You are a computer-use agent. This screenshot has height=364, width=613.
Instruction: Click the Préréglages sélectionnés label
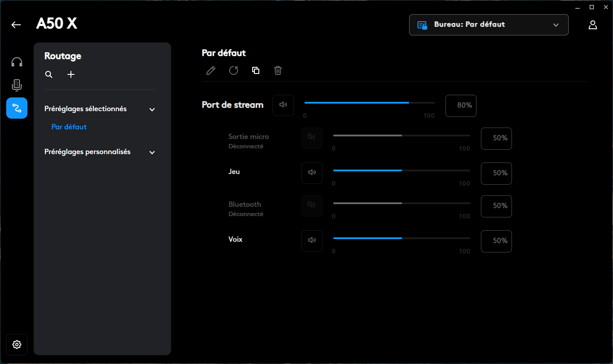pyautogui.click(x=86, y=109)
